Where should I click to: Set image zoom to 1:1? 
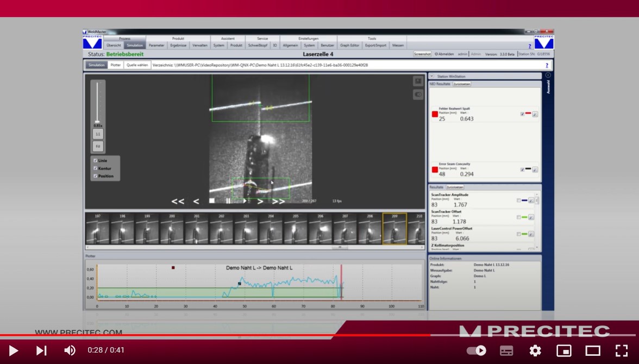point(98,134)
